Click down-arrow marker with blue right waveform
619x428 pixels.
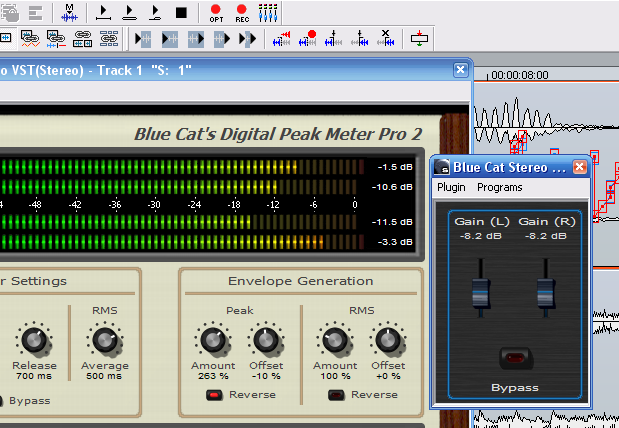click(x=360, y=39)
